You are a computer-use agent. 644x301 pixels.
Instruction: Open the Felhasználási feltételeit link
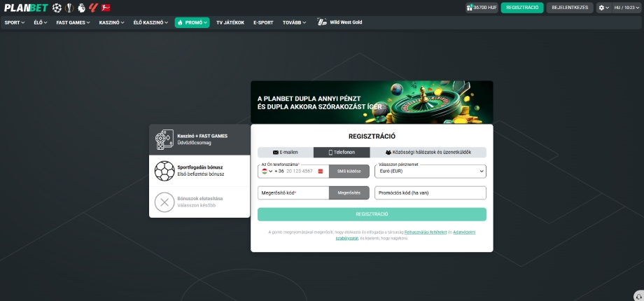426,232
